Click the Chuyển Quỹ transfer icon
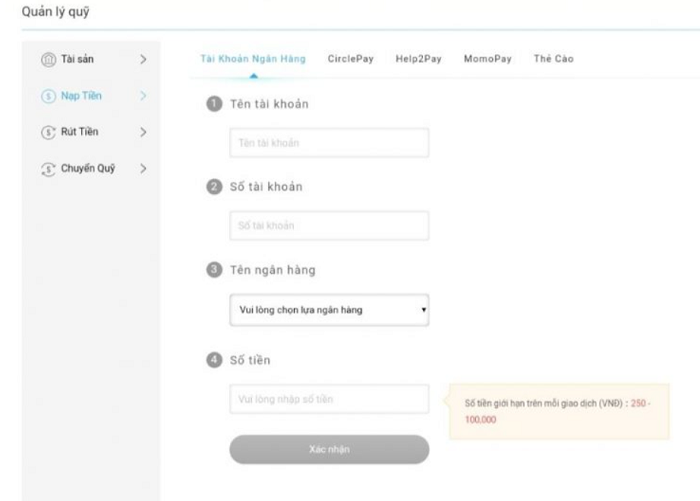This screenshot has height=501, width=700. click(x=48, y=167)
